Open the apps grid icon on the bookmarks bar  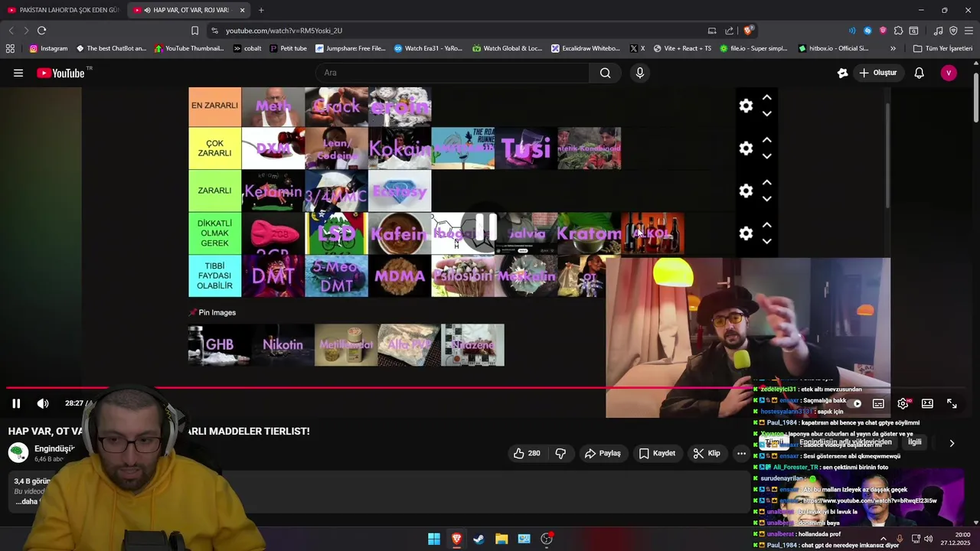pos(10,48)
